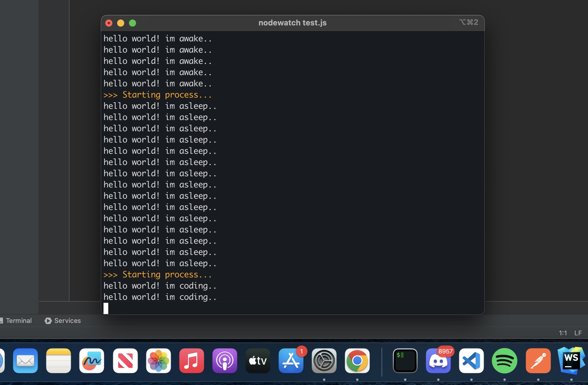This screenshot has width=588, height=385.
Task: Click the 1:1 cursor position indicator
Action: pos(563,333)
